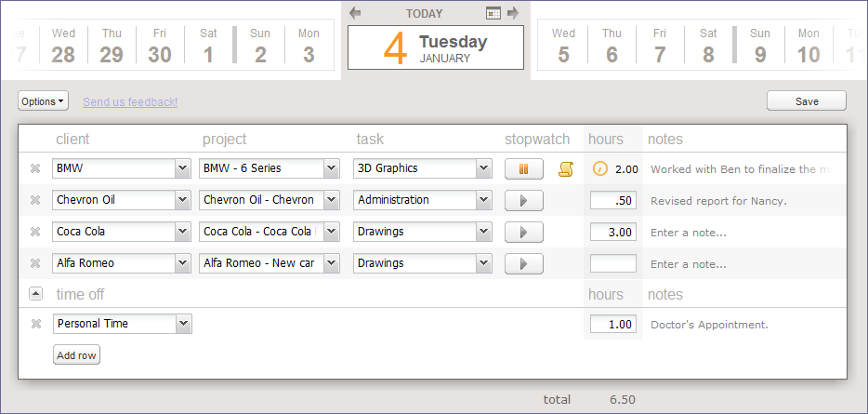
Task: Delete the Chevron Oil time entry row
Action: click(x=35, y=200)
